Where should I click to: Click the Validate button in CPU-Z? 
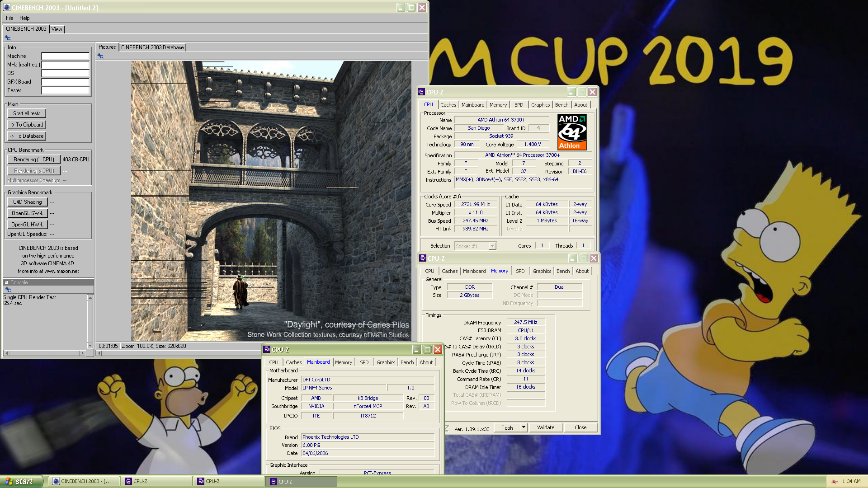click(x=545, y=427)
